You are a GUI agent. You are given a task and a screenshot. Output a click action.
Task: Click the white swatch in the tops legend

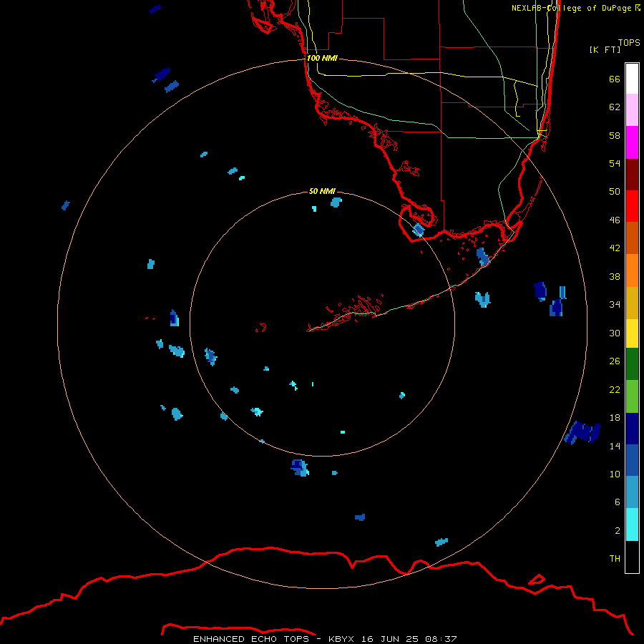[x=632, y=79]
